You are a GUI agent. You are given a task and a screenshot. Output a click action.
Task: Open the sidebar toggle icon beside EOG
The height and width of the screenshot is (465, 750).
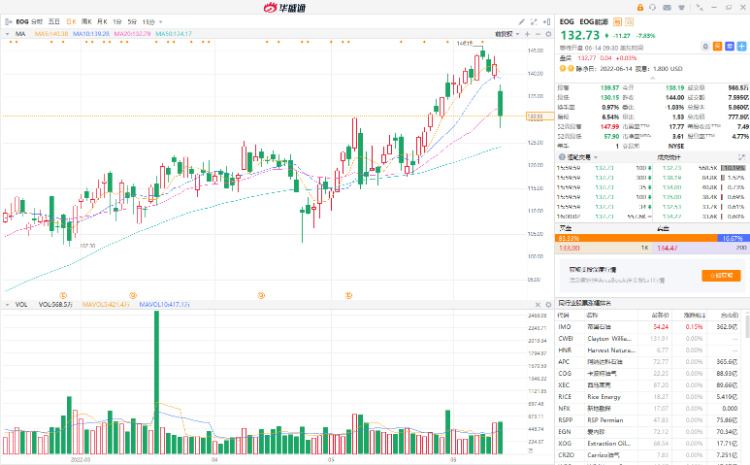[8, 22]
